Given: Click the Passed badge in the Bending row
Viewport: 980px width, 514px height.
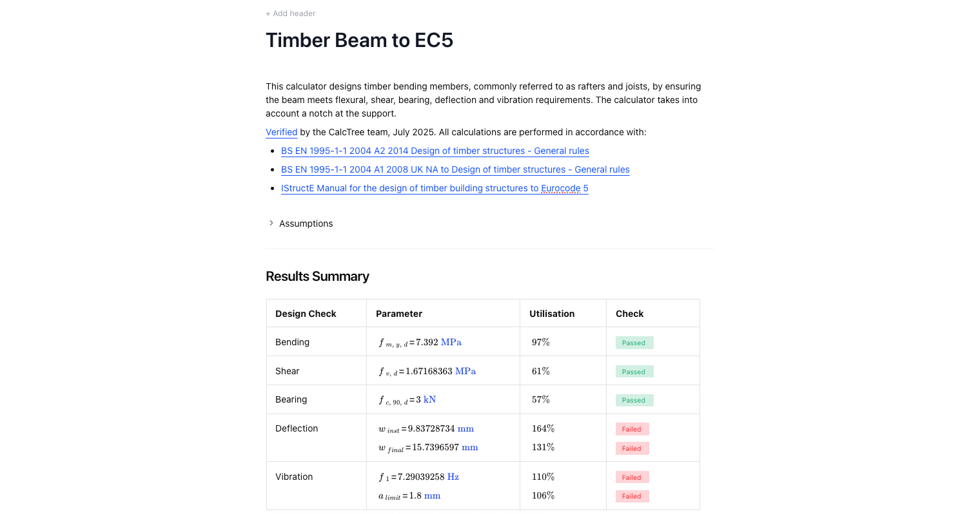Looking at the screenshot, I should (634, 343).
